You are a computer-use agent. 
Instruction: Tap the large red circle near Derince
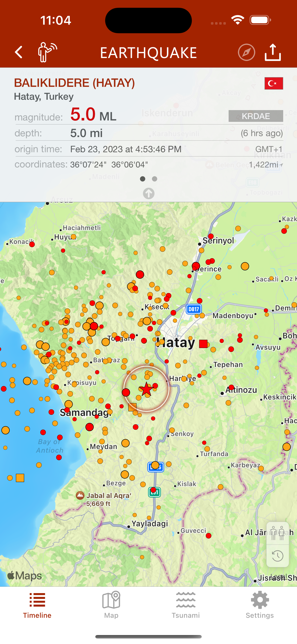[x=196, y=266]
